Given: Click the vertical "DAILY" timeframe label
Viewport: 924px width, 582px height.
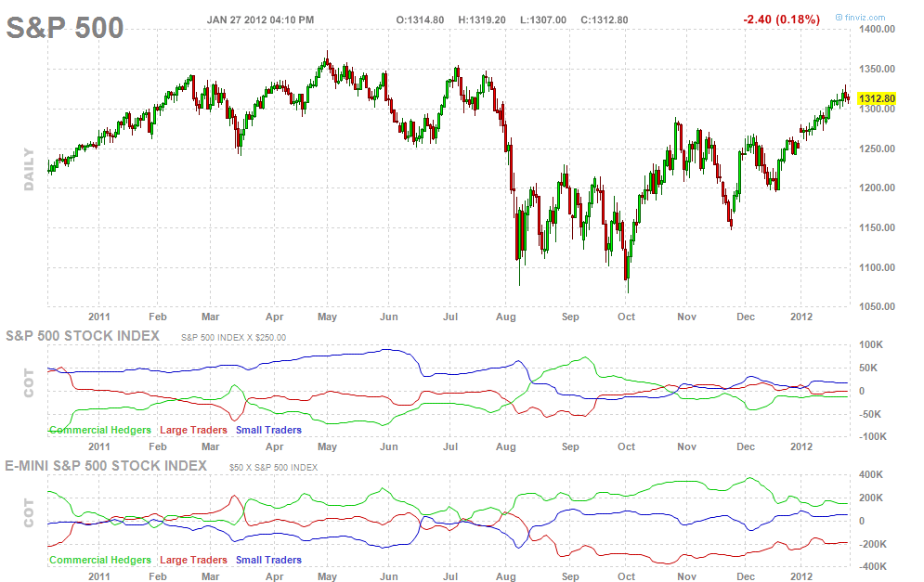Looking at the screenshot, I should tap(28, 170).
